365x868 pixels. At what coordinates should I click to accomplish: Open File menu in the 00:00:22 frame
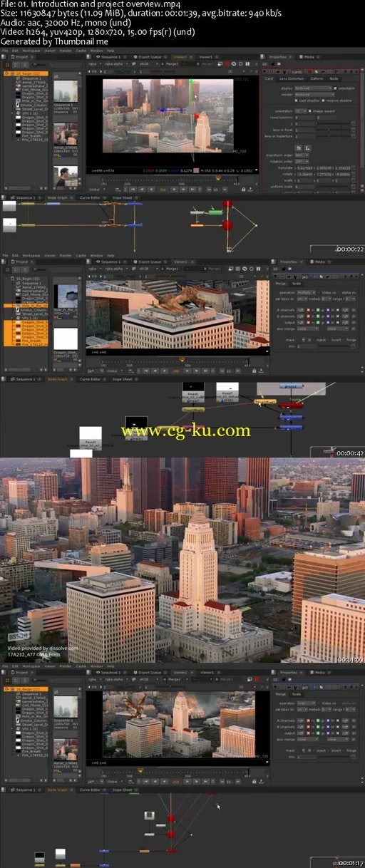pyautogui.click(x=4, y=49)
